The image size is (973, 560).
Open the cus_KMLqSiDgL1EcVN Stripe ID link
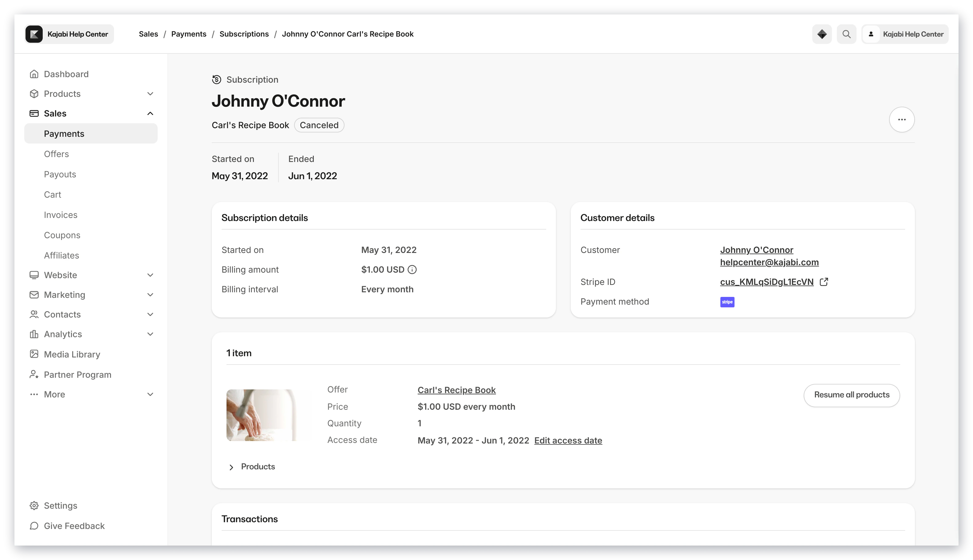coord(766,282)
